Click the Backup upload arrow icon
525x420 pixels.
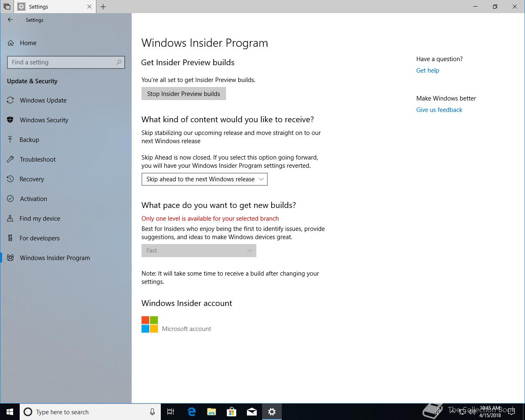[11, 140]
